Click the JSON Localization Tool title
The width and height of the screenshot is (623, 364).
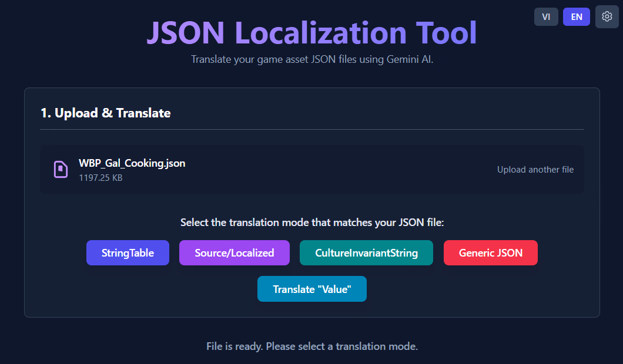coord(311,32)
